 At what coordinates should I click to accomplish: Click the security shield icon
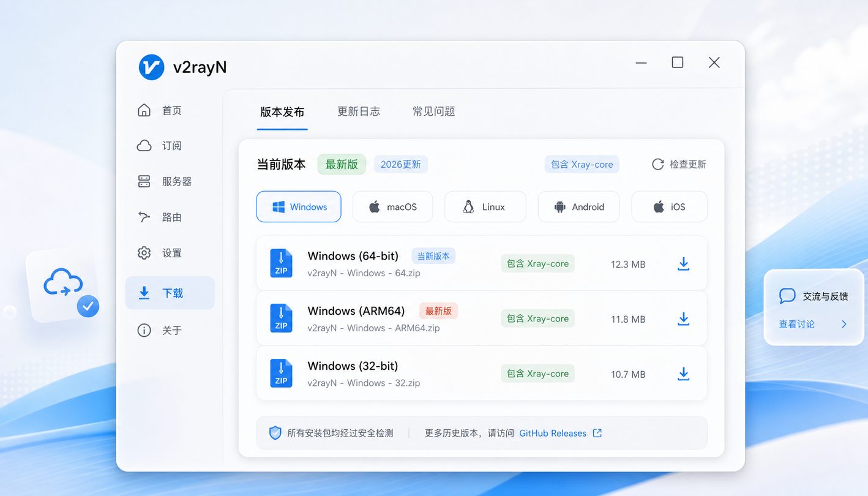coord(275,433)
